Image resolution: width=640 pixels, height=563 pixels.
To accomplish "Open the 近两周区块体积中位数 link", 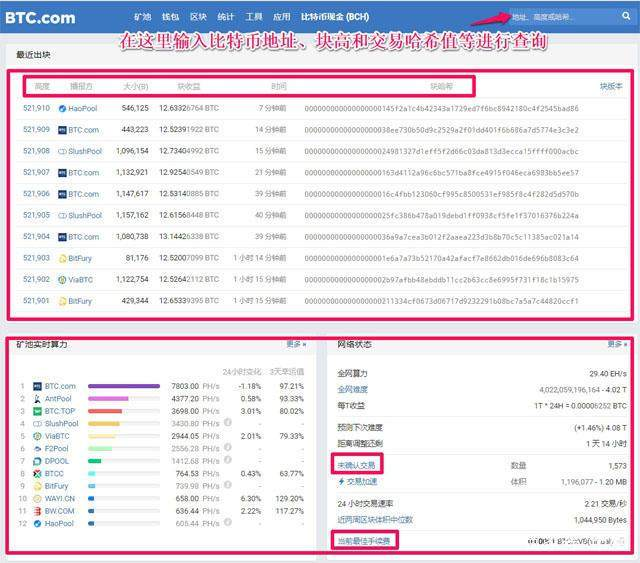I will (x=375, y=520).
